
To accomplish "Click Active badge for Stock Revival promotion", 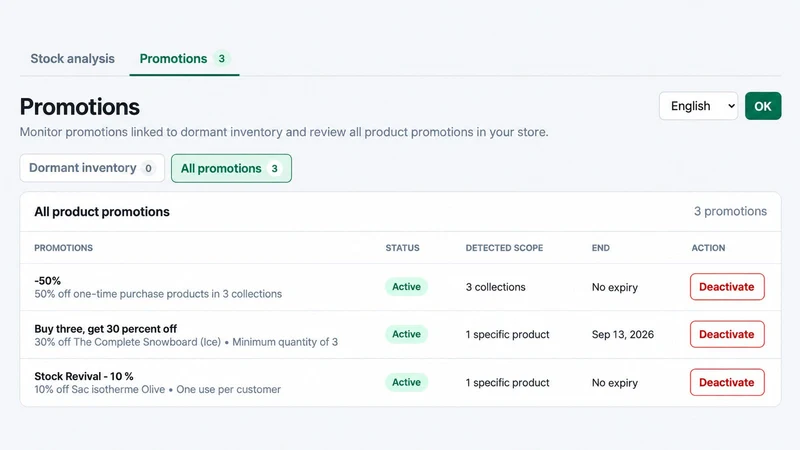I will pos(406,382).
